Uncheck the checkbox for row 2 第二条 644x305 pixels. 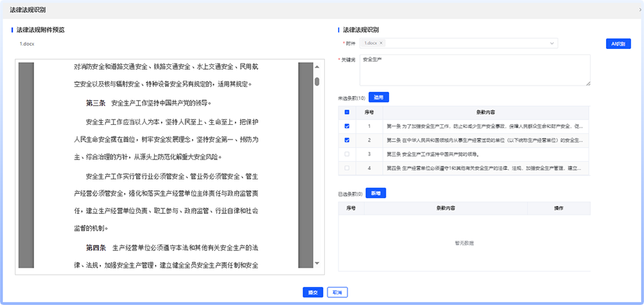[x=347, y=140]
